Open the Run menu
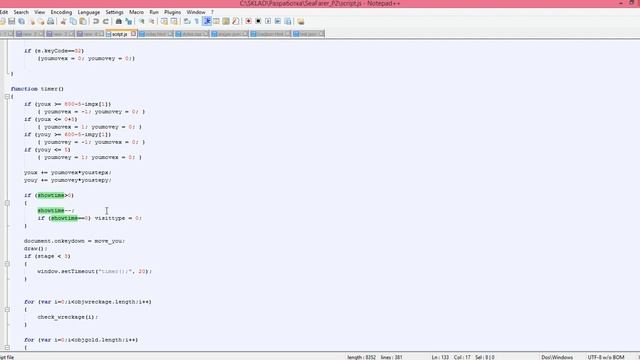 (x=154, y=12)
